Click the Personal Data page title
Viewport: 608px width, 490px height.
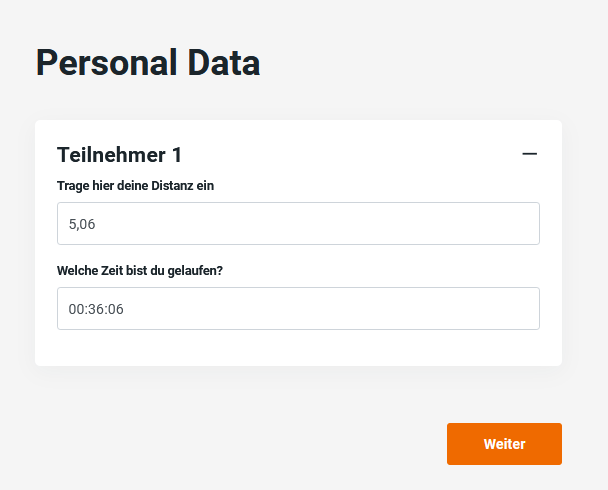coord(148,62)
